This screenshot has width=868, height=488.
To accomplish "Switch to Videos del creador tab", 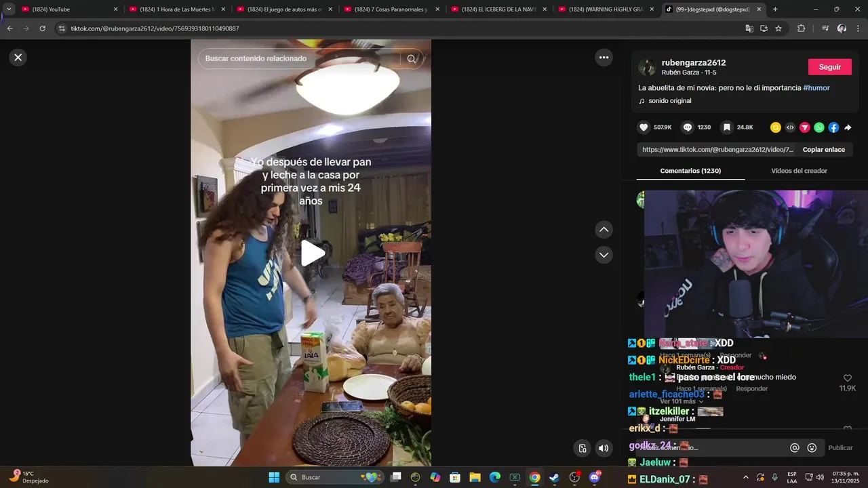I will pyautogui.click(x=799, y=171).
